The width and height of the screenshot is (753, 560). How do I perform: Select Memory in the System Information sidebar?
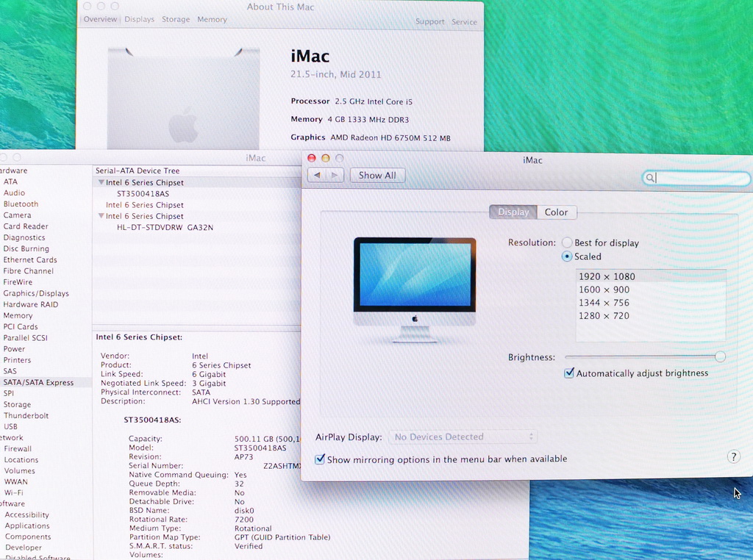(x=18, y=315)
